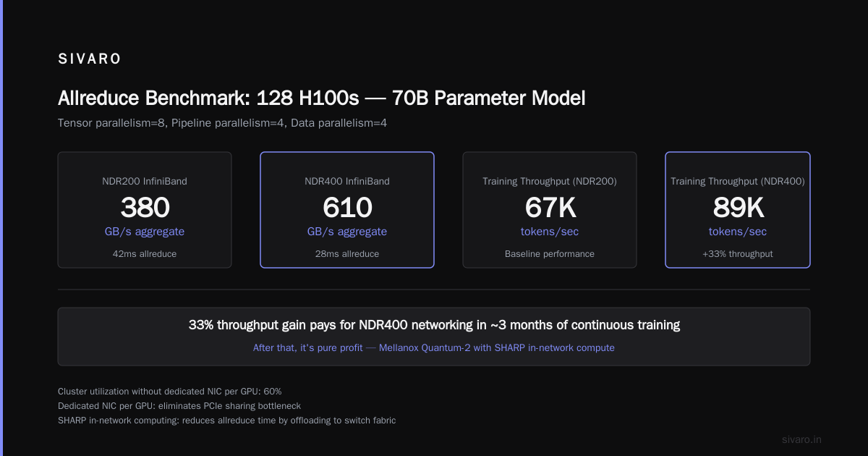Click the 89K tokens value
Viewport: 868px width, 456px height.
click(738, 208)
